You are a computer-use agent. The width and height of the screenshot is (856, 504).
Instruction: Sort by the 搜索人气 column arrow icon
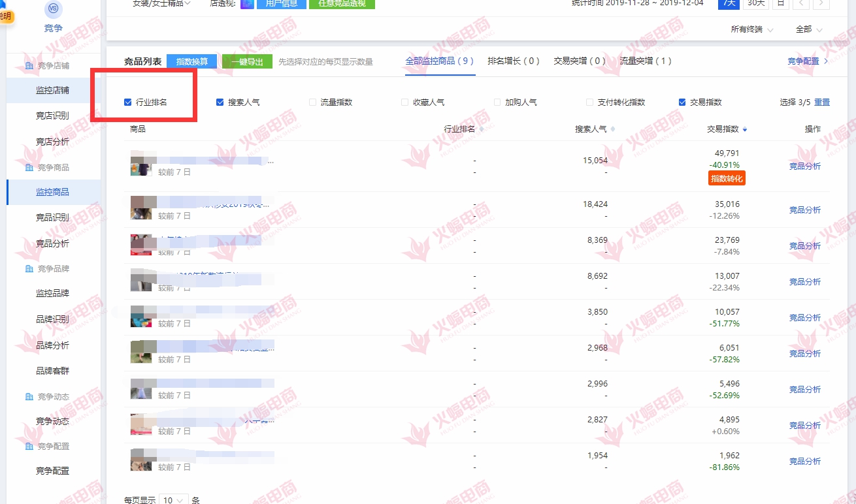pos(612,129)
